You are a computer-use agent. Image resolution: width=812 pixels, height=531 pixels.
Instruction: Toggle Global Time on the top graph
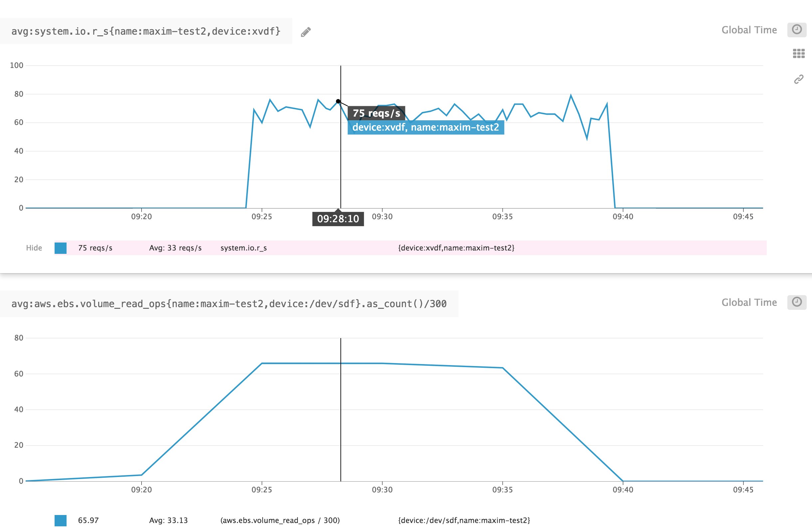click(x=749, y=29)
